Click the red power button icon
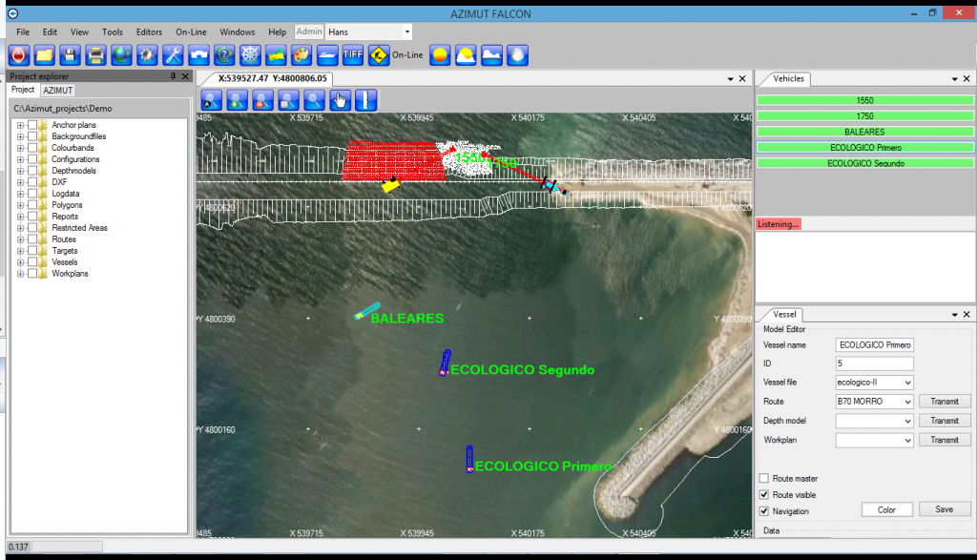977x560 pixels. [19, 54]
